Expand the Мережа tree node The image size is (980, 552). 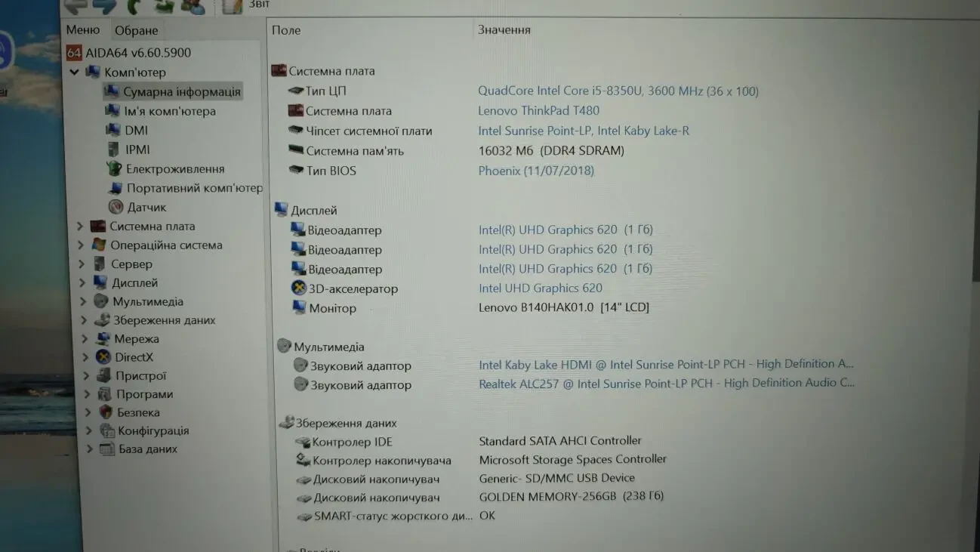[84, 338]
